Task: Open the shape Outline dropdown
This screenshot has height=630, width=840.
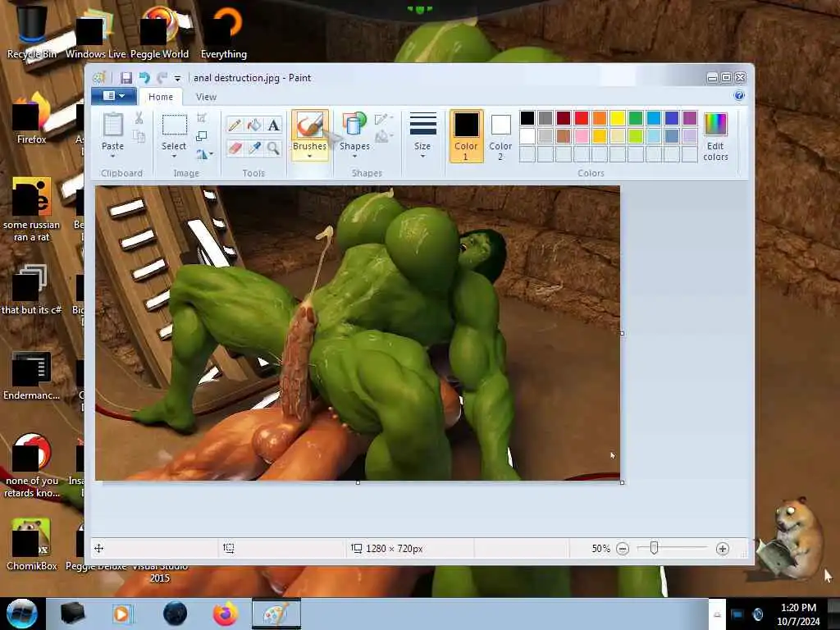Action: click(x=384, y=118)
